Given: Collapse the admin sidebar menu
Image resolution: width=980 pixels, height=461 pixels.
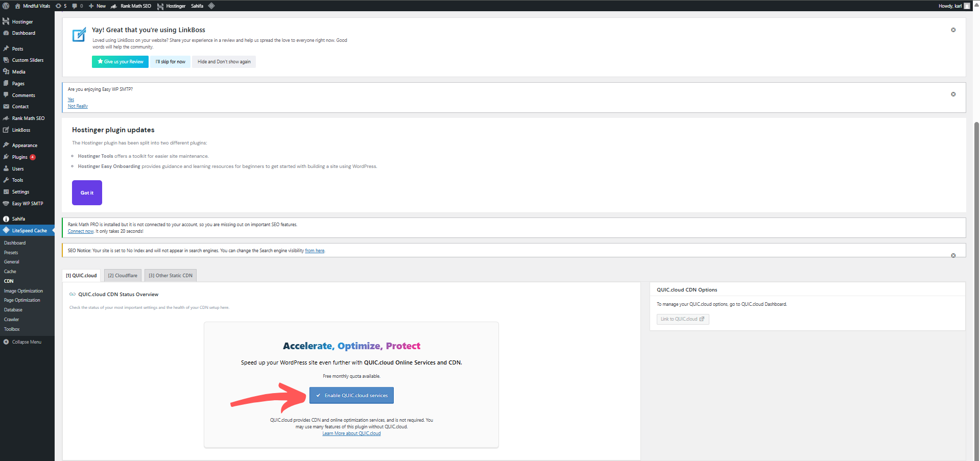Looking at the screenshot, I should tap(22, 342).
